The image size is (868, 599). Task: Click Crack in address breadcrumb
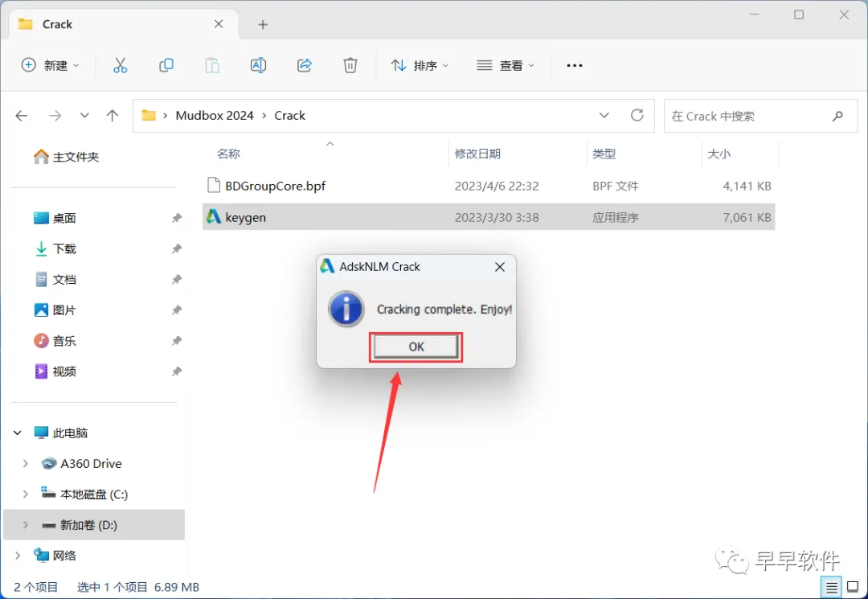[x=289, y=116]
